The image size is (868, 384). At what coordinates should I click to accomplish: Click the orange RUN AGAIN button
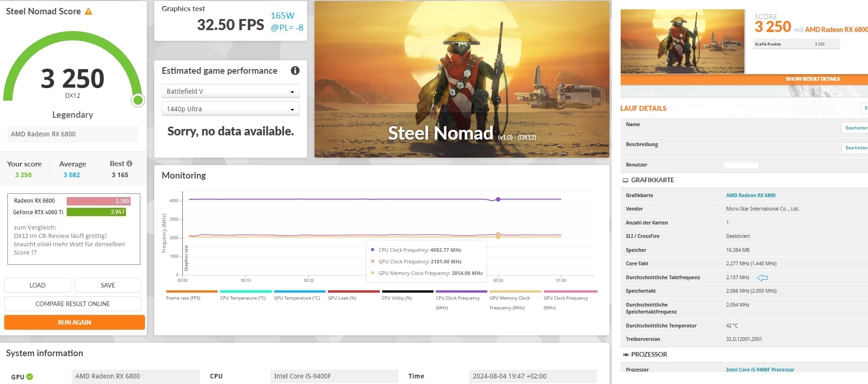click(x=75, y=322)
